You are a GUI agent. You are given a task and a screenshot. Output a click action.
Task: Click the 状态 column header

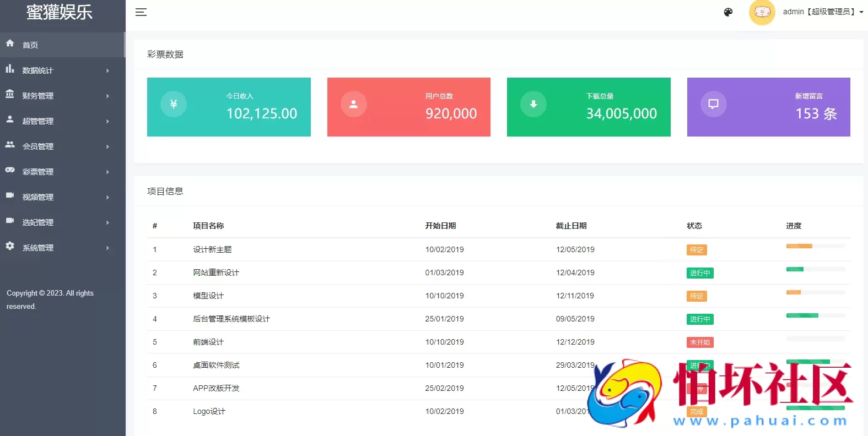pyautogui.click(x=694, y=226)
